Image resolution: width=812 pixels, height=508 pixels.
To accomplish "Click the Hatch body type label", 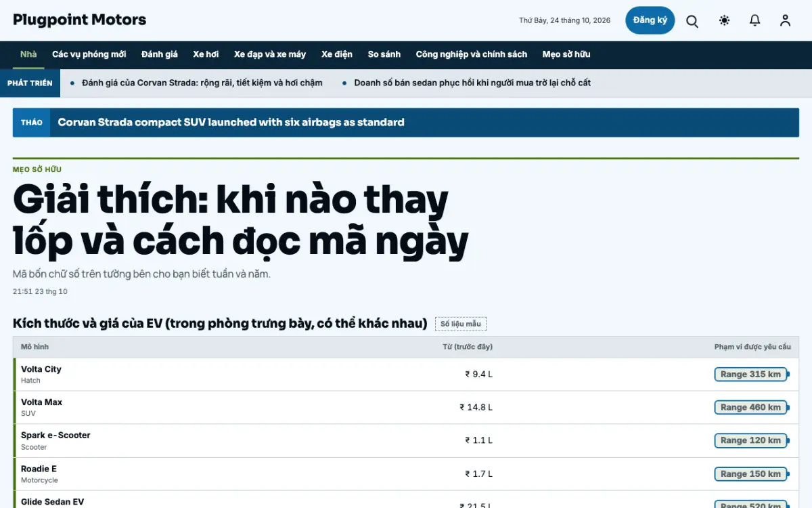I will click(30, 381).
